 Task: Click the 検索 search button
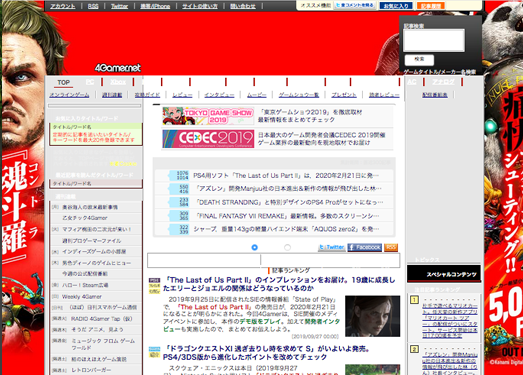pos(419,60)
